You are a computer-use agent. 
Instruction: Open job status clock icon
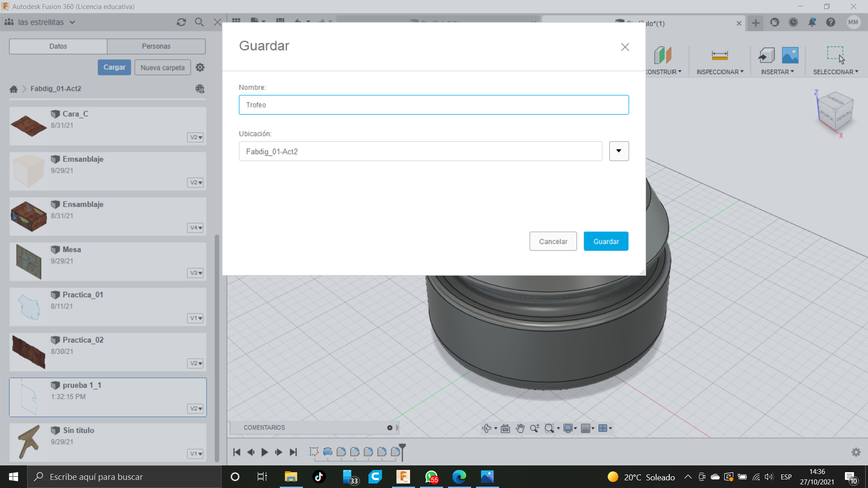[793, 23]
